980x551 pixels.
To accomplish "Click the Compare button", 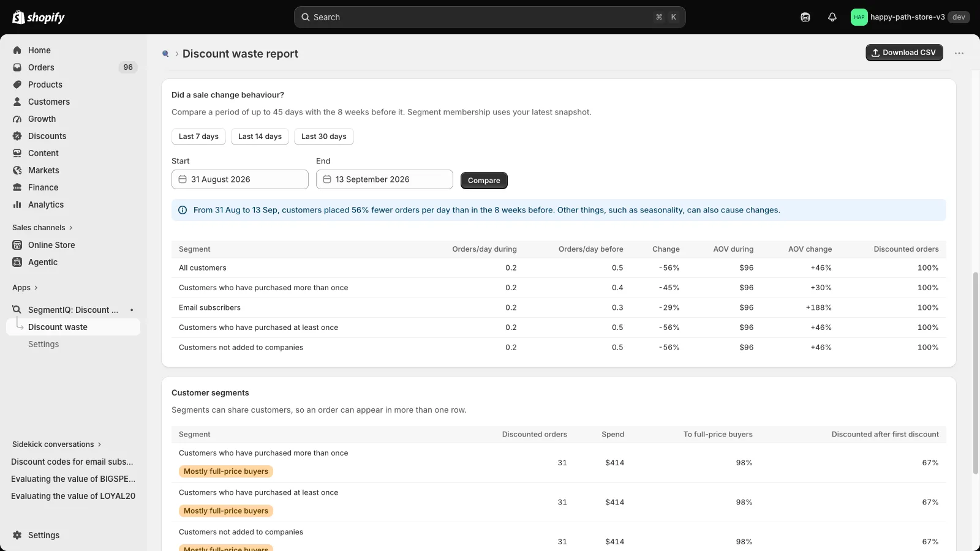I will (484, 181).
